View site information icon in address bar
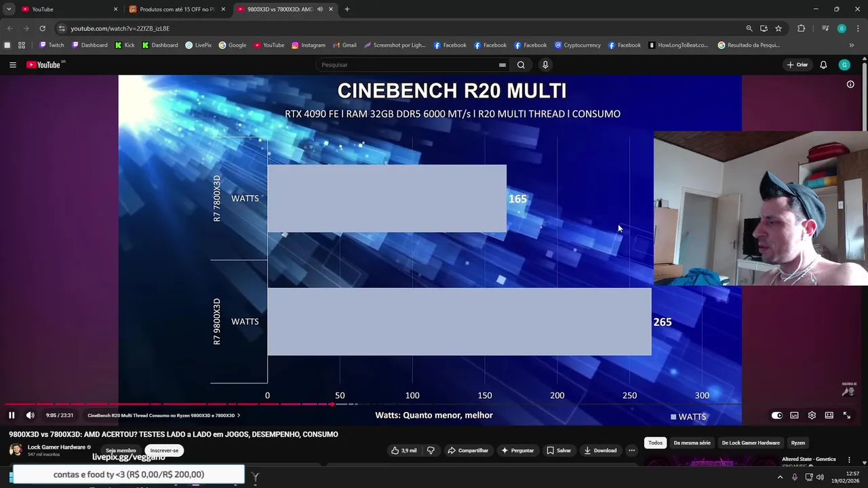Viewport: 868px width, 488px height. (62, 28)
